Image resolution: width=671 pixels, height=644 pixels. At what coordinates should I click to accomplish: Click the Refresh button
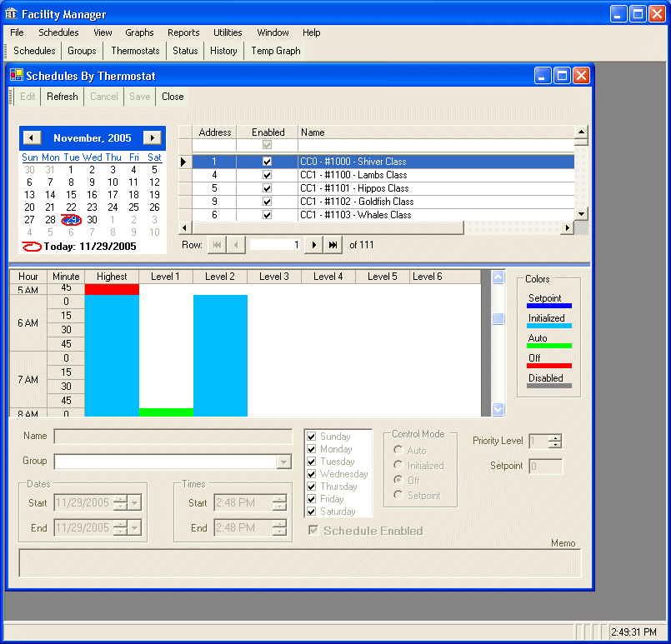[63, 97]
